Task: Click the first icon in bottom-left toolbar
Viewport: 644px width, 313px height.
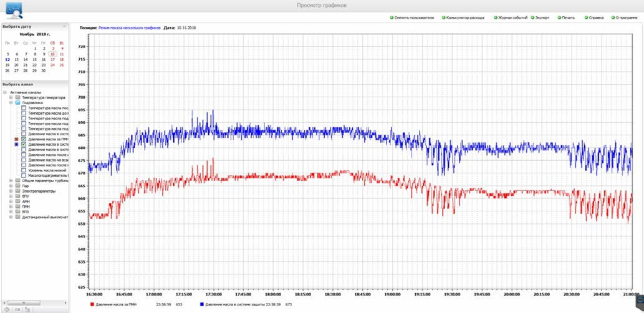Action: pyautogui.click(x=7, y=309)
